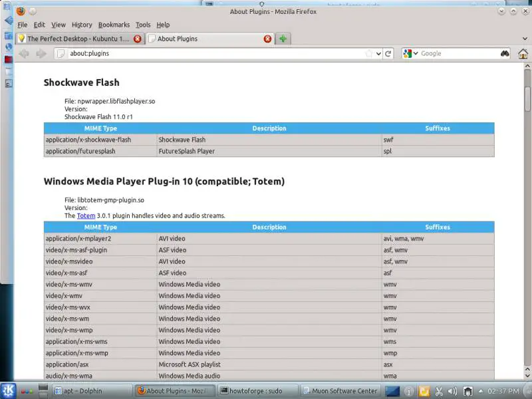The image size is (532, 399).
Task: Click the Firefox logo in the title bar
Action: tap(21, 11)
